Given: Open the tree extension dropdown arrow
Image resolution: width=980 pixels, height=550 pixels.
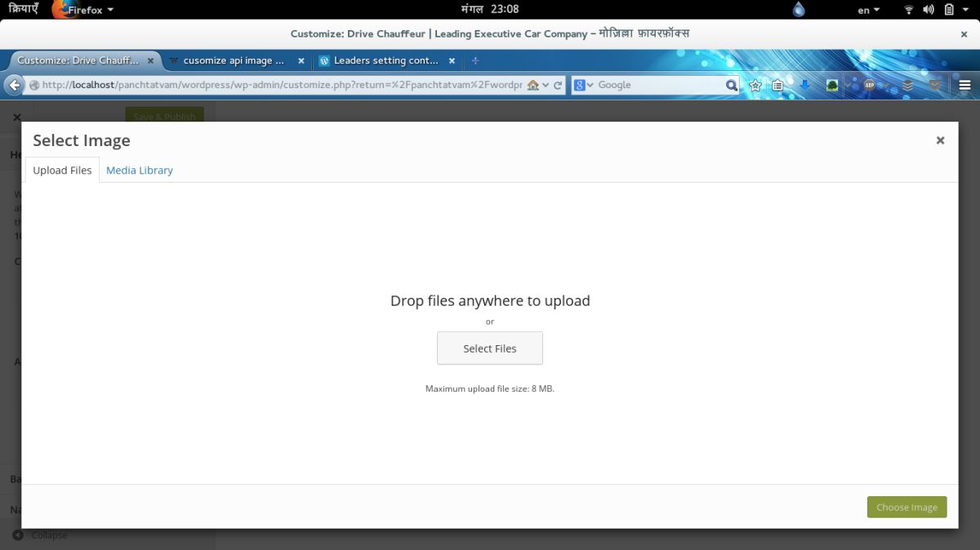Looking at the screenshot, I should 847,85.
